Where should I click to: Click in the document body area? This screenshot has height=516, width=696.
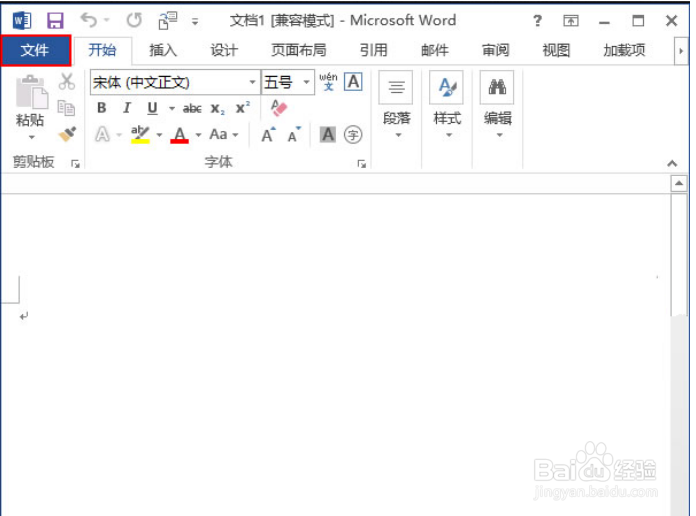coord(337,355)
